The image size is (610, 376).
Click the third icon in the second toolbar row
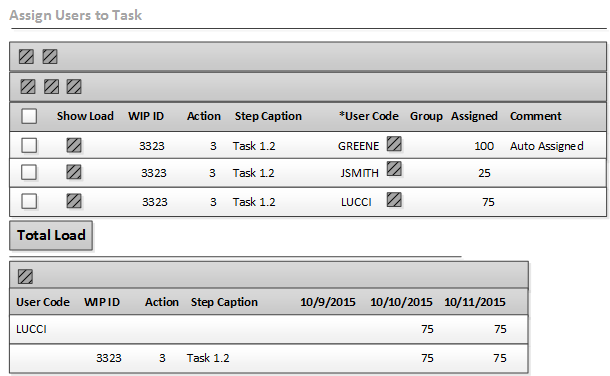[x=74, y=87]
